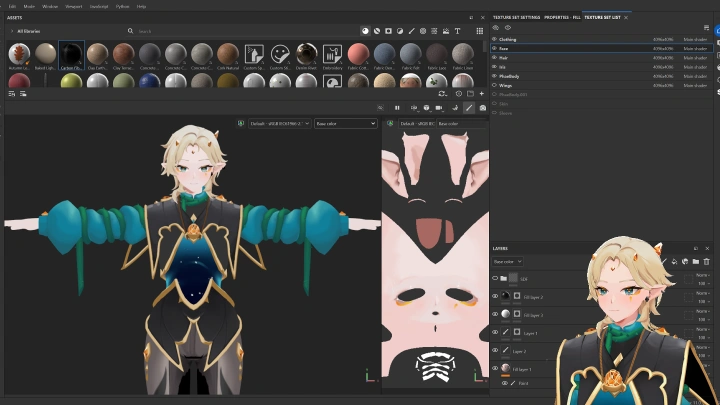Open 3D viewport Base color channel dropdown

pos(345,124)
